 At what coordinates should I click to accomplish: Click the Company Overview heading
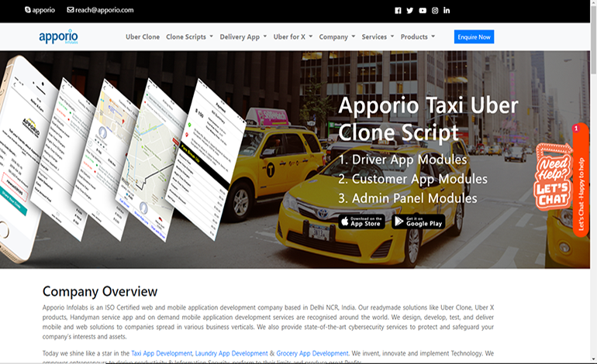click(100, 291)
